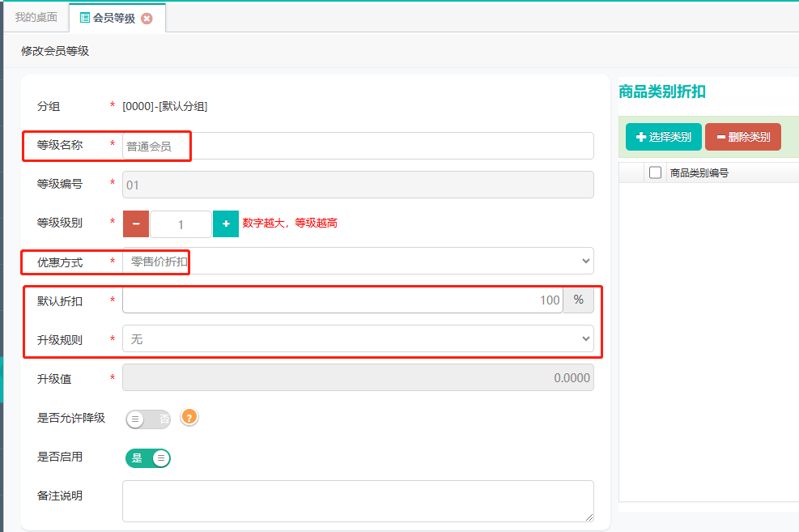Focus the 等级名称 input field

[x=358, y=146]
